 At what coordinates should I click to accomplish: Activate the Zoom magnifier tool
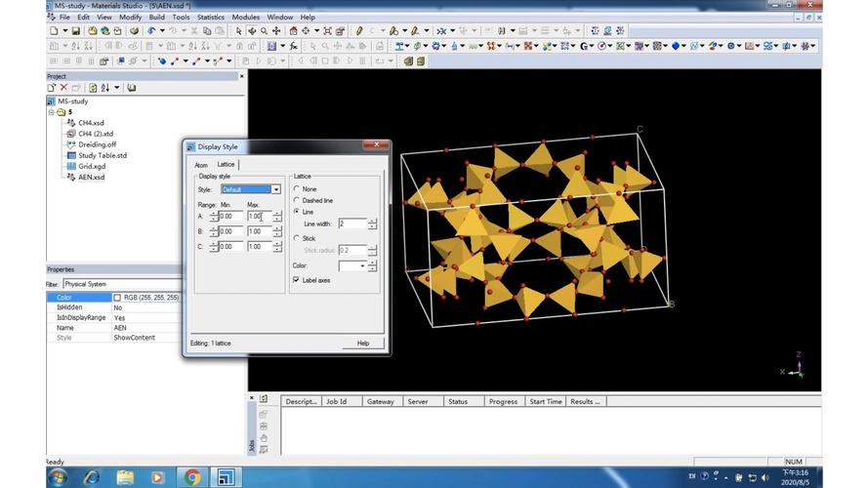pyautogui.click(x=264, y=31)
